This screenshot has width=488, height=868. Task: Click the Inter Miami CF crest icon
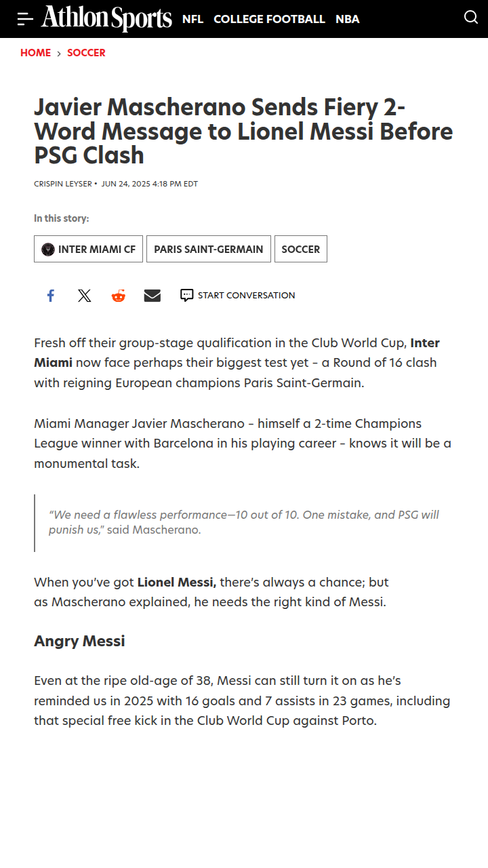pyautogui.click(x=48, y=249)
